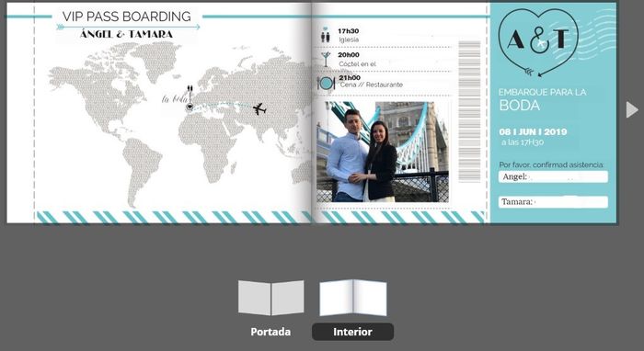Image resolution: width=644 pixels, height=351 pixels.
Task: Click the 'Cena // Restaurante' text
Action: (372, 85)
